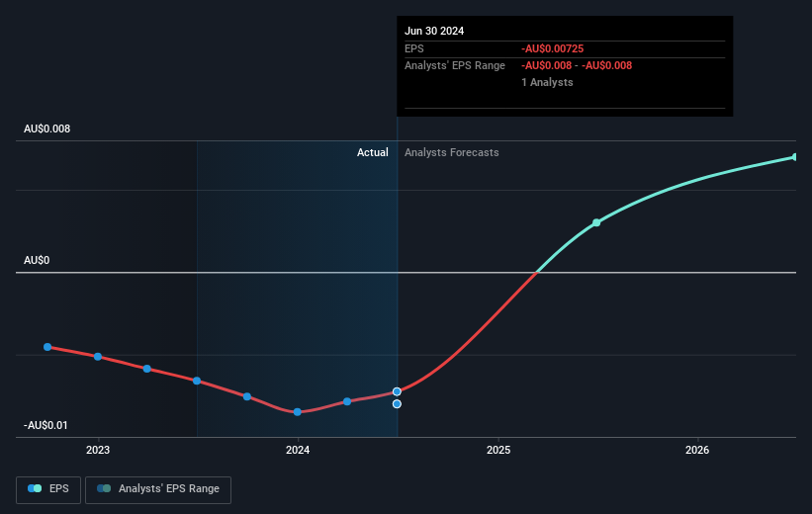Screen dimensions: 812x514
Task: Click the AU$0 y-axis label
Action: point(37,260)
